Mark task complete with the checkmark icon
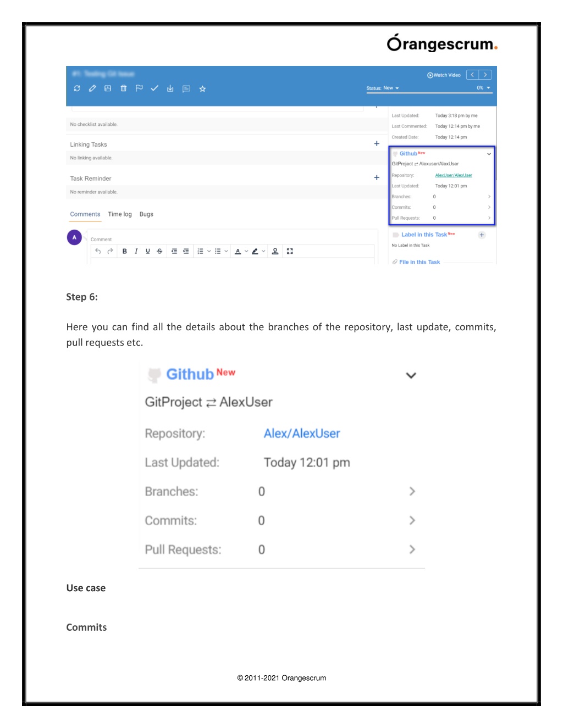The height and width of the screenshot is (728, 563). click(x=154, y=88)
